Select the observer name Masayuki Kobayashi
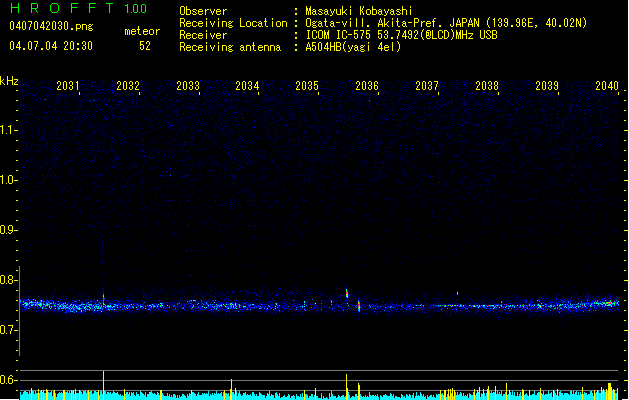The image size is (629, 400). pos(359,11)
